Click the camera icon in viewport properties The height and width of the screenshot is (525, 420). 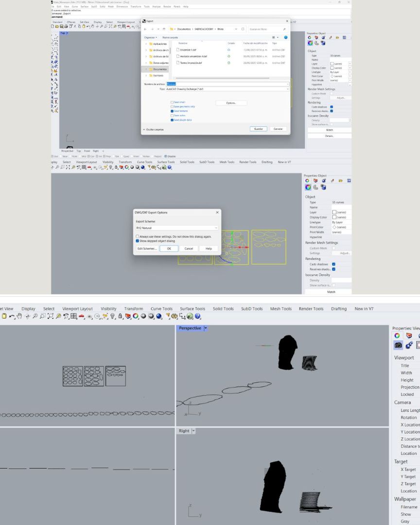click(x=399, y=345)
